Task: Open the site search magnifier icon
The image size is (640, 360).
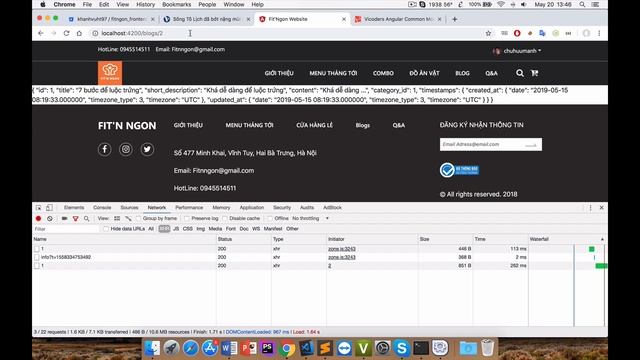Action: [x=520, y=73]
